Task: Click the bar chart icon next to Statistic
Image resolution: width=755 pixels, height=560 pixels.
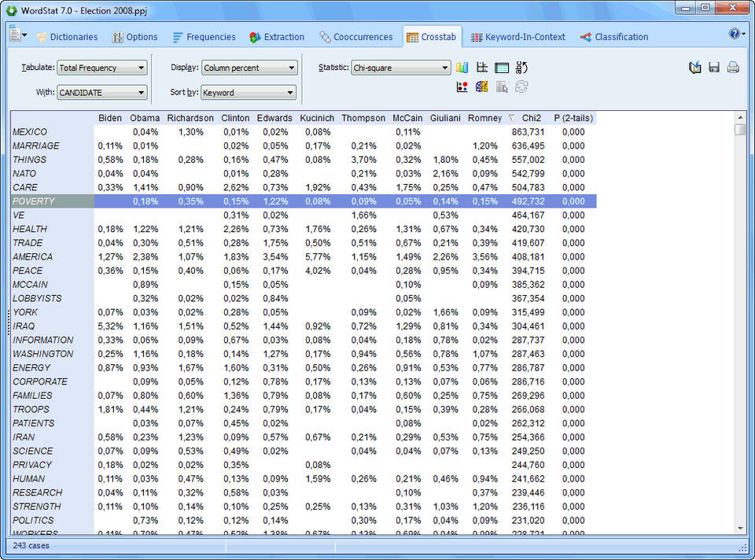Action: click(x=462, y=68)
